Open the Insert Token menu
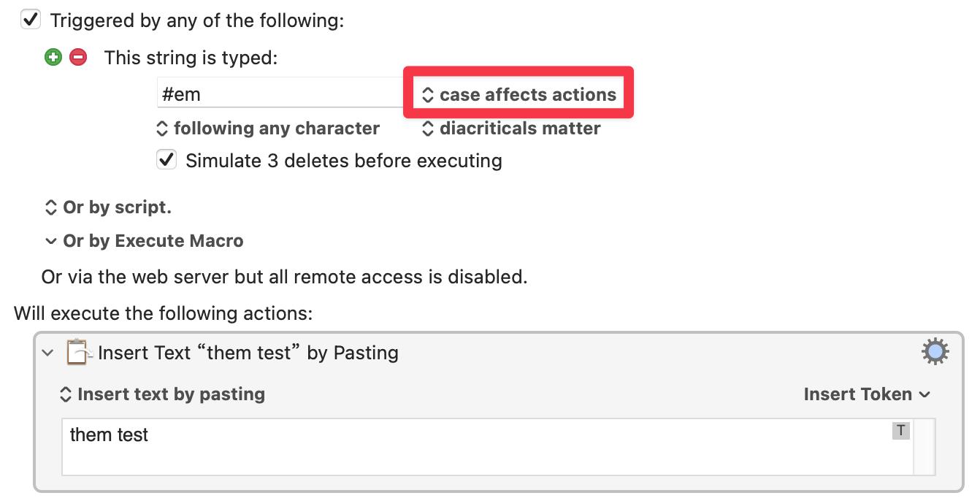 point(867,394)
